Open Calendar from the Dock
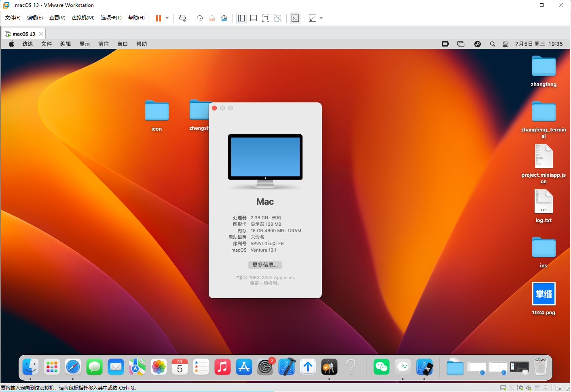The image size is (571, 392). pyautogui.click(x=180, y=367)
